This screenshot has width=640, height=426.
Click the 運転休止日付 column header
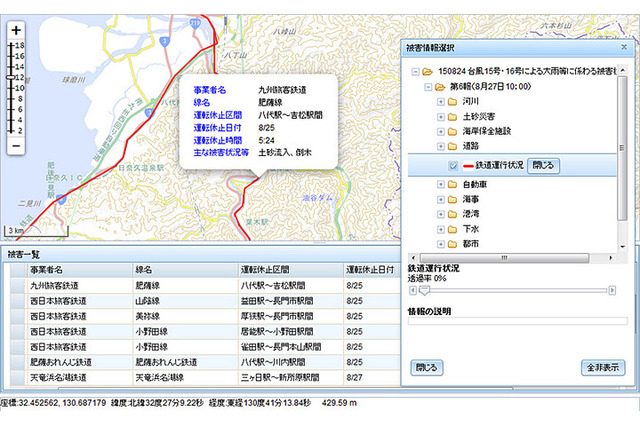pos(371,270)
